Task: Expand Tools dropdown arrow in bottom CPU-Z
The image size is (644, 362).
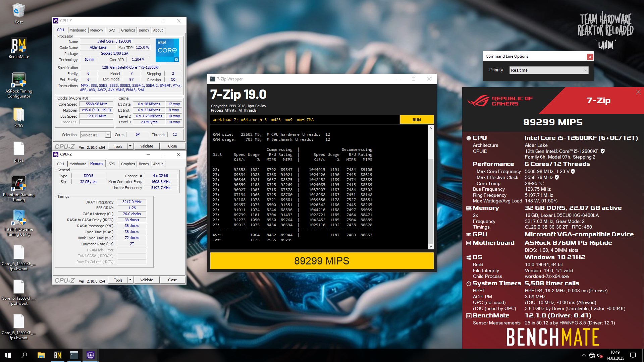Action: click(x=130, y=280)
